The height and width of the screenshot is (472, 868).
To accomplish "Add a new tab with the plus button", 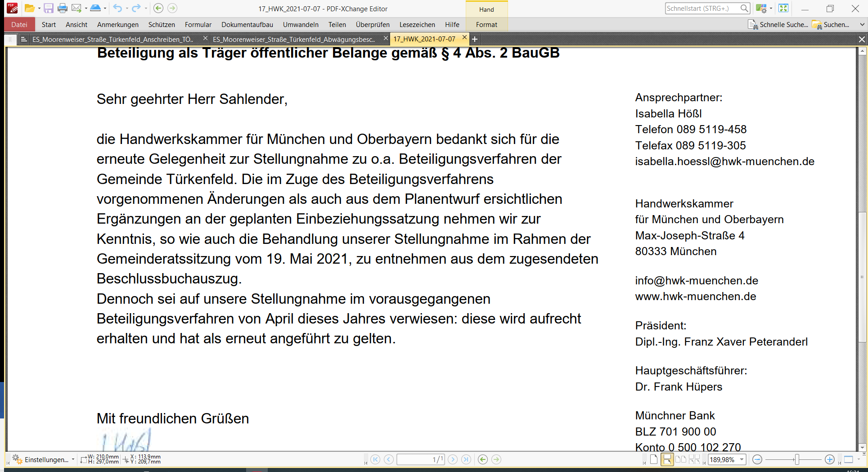I will [x=474, y=39].
